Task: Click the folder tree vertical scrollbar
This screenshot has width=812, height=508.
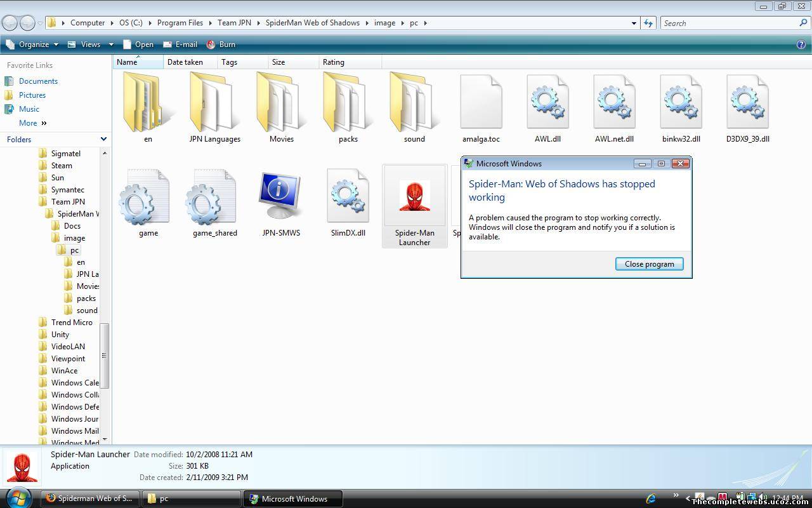Action: [x=105, y=356]
